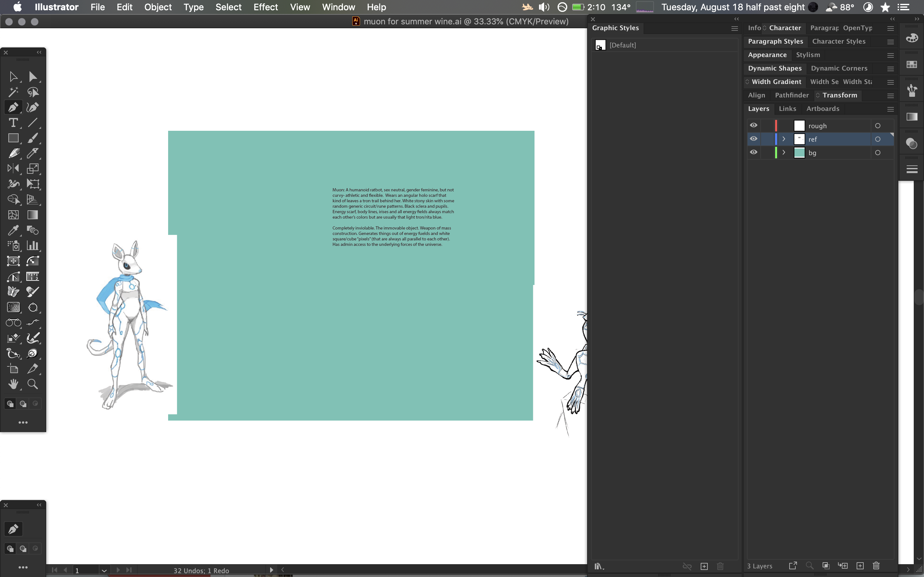Screen dimensions: 924x577
Task: Open the Effect menu
Action: [x=265, y=7]
